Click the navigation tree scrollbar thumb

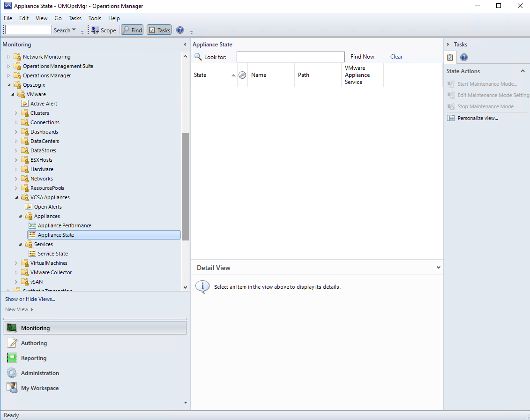pos(185,187)
